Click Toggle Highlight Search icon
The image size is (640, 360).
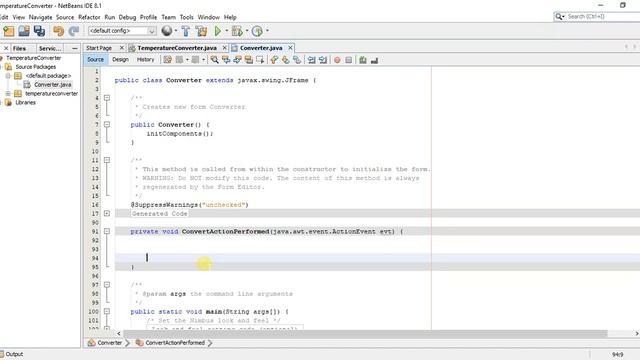click(249, 60)
